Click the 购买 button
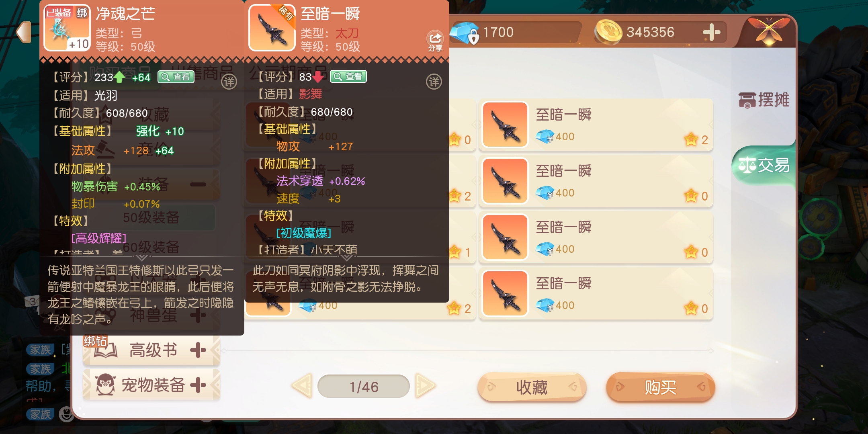 [x=661, y=387]
